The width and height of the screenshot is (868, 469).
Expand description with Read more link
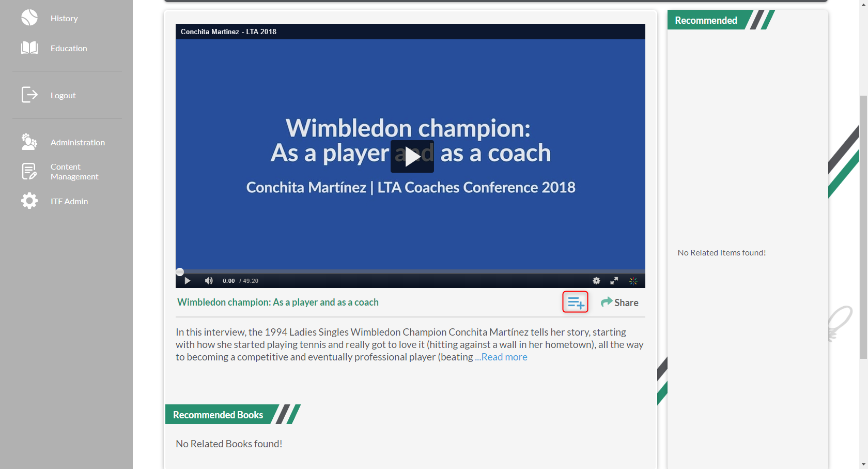pyautogui.click(x=504, y=357)
